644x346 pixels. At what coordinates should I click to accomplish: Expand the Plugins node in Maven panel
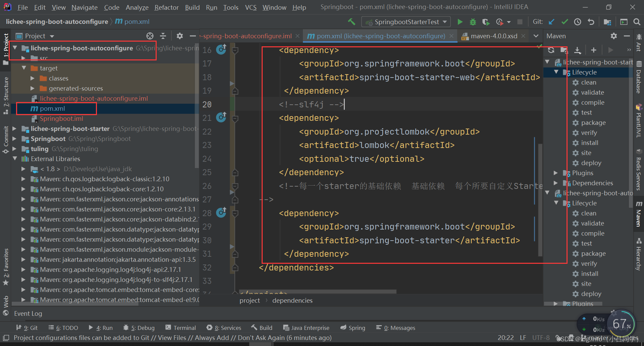(x=555, y=173)
